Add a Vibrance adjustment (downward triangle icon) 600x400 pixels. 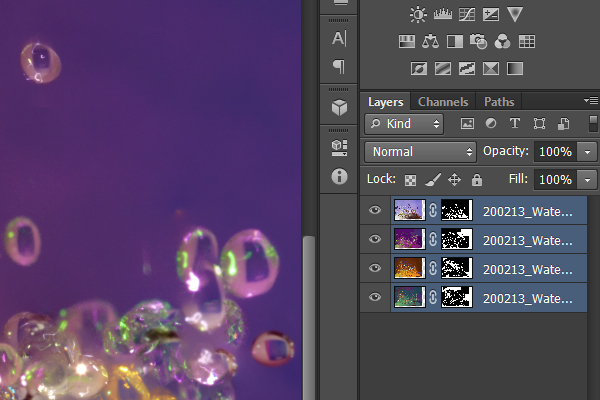click(515, 15)
